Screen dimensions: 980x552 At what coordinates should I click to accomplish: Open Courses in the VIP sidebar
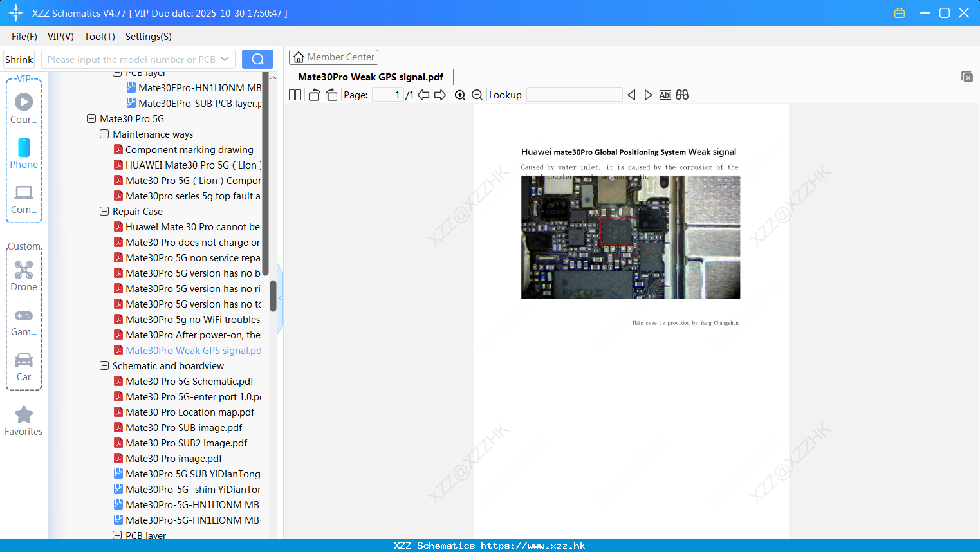(x=24, y=108)
